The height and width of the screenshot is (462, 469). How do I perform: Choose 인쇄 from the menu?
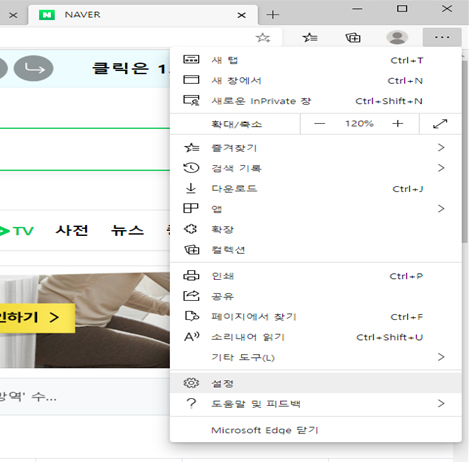[x=316, y=276]
